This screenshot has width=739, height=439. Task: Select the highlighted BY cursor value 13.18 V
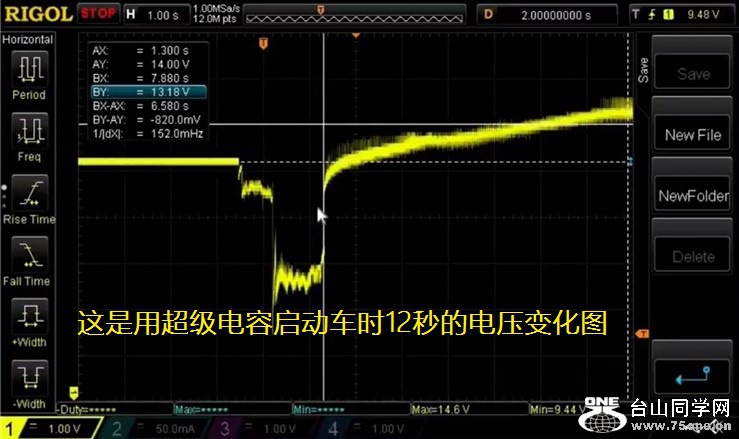pyautogui.click(x=147, y=93)
